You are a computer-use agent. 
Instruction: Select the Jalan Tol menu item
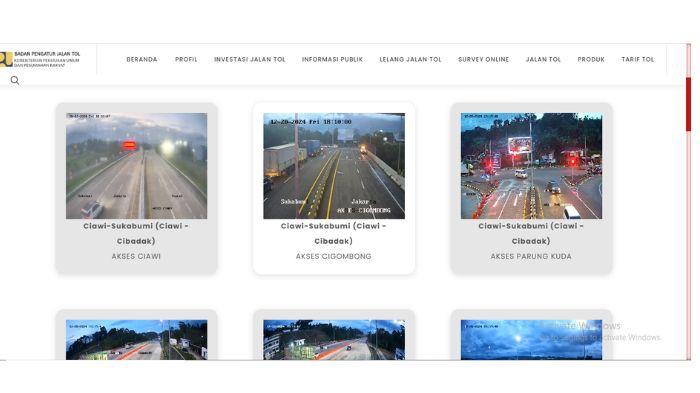click(x=543, y=59)
